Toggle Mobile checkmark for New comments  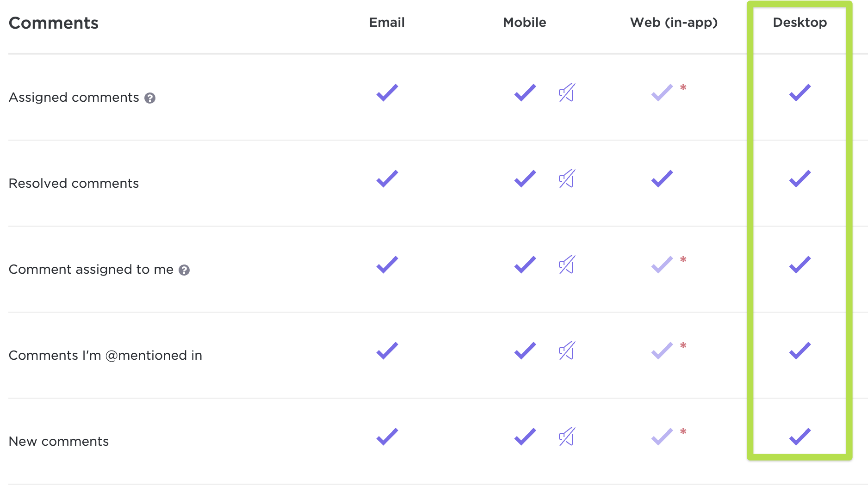point(525,437)
